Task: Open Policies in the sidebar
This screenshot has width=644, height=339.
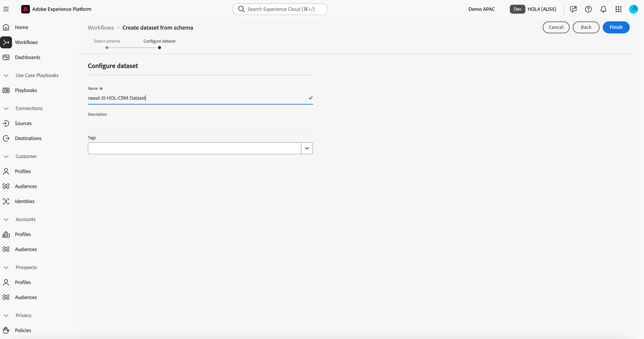Action: point(23,330)
